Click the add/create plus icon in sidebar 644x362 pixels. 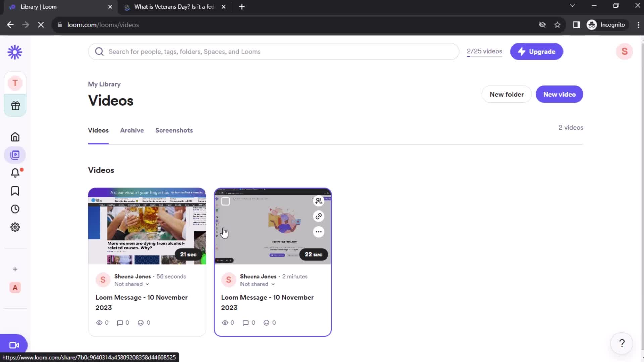point(15,269)
